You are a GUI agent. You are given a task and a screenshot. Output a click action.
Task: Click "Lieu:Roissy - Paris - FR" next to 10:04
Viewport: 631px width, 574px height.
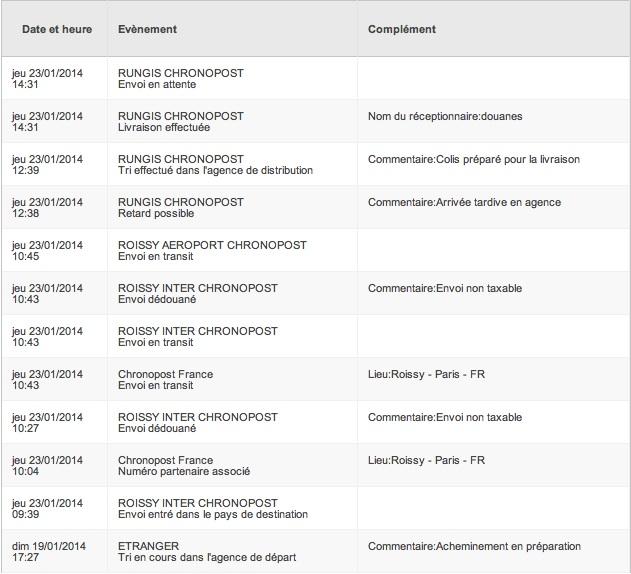point(426,460)
